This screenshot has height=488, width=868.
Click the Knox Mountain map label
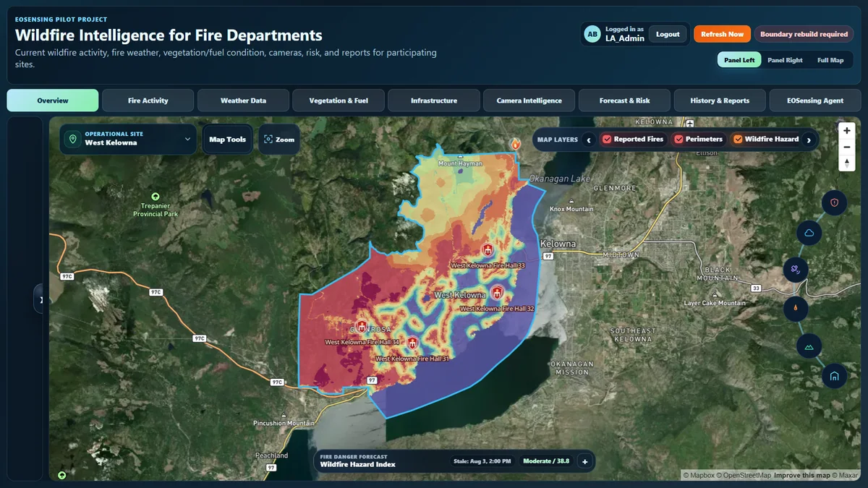(x=571, y=209)
